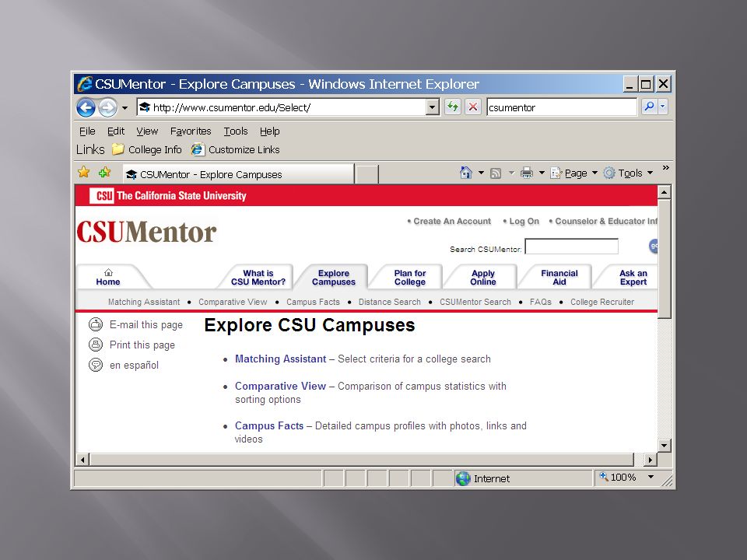This screenshot has width=747, height=560.
Task: Open the Help menu
Action: (x=270, y=131)
